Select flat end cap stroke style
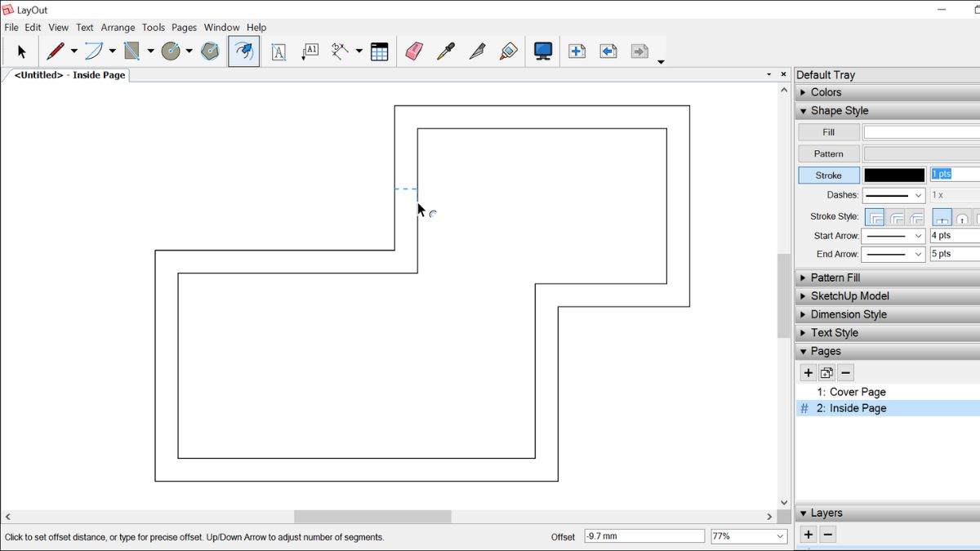The image size is (980, 551). tap(942, 217)
